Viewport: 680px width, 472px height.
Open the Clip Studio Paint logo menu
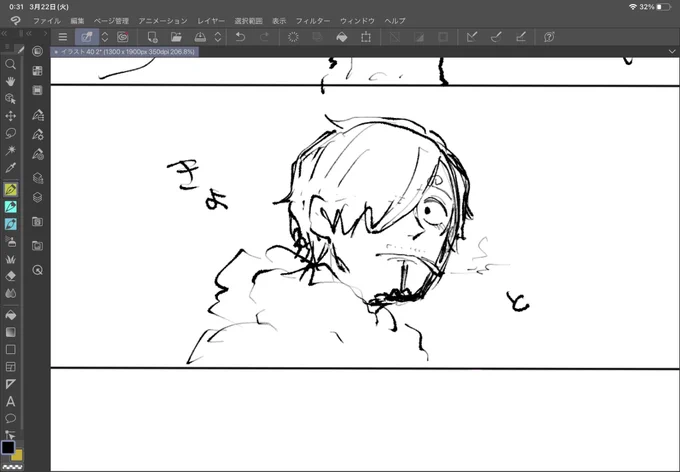(x=15, y=20)
